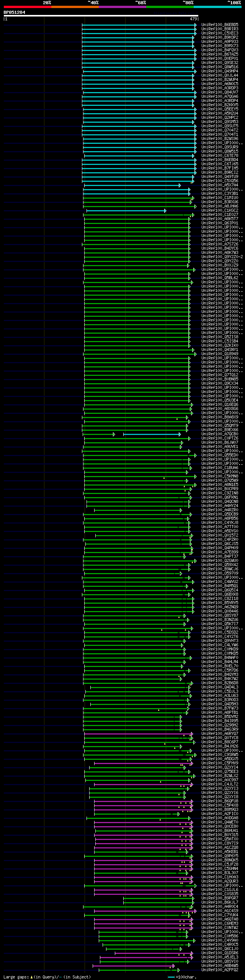This screenshot has width=245, height=980.
Task: Select the UniRef100_Q5BL62 label
Action: pos(220,278)
